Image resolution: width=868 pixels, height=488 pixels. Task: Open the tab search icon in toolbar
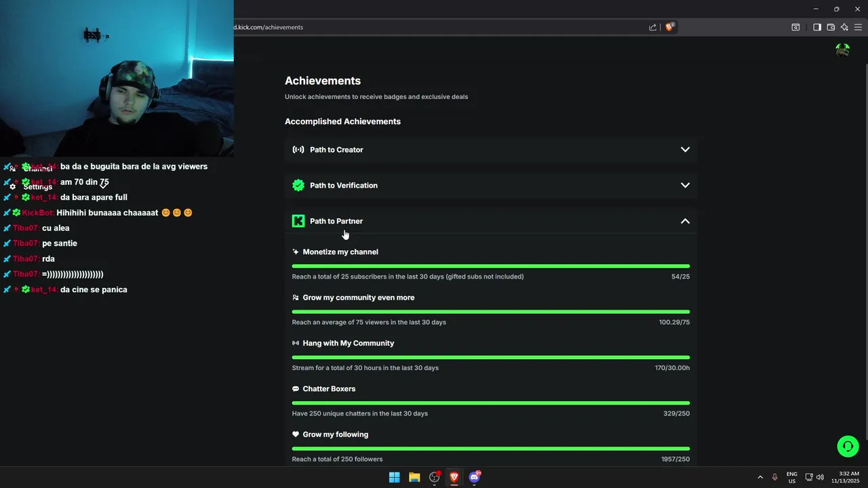795,27
